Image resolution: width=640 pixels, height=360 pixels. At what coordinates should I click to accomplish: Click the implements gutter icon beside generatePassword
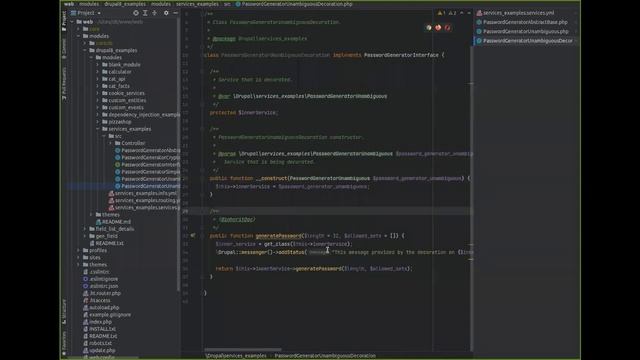coord(193,236)
